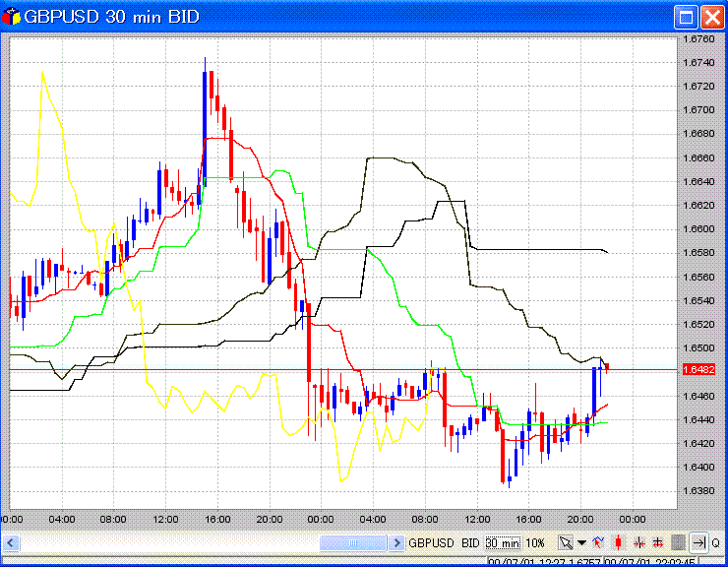Image resolution: width=728 pixels, height=567 pixels.
Task: Toggle the scroll-to-end arrow button
Action: click(698, 542)
